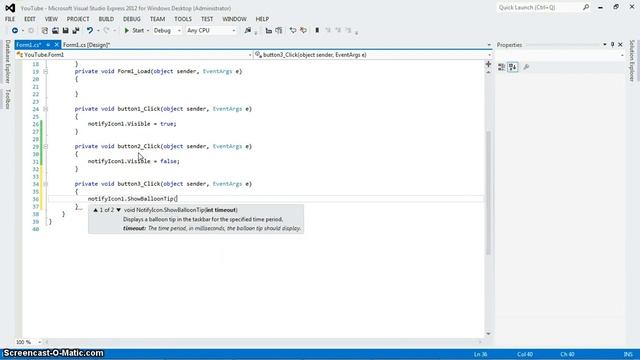Undo the last edit with the undo arrow

90,31
